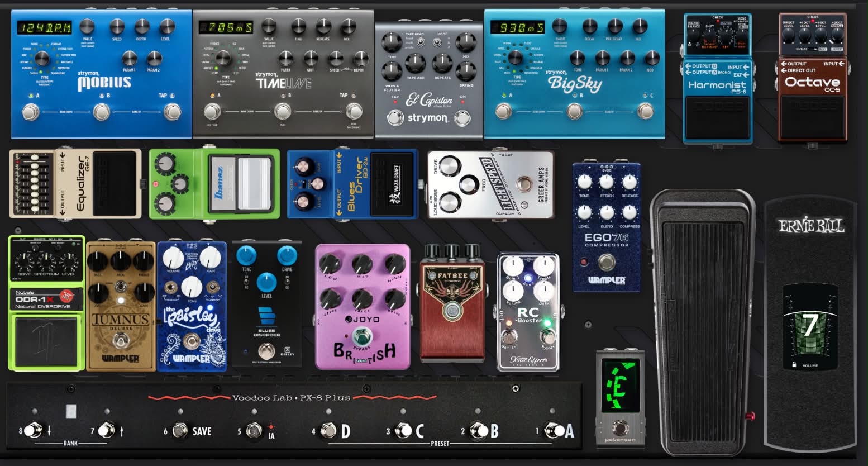Click the BigSky DECAY knob
The width and height of the screenshot is (868, 466).
click(590, 26)
